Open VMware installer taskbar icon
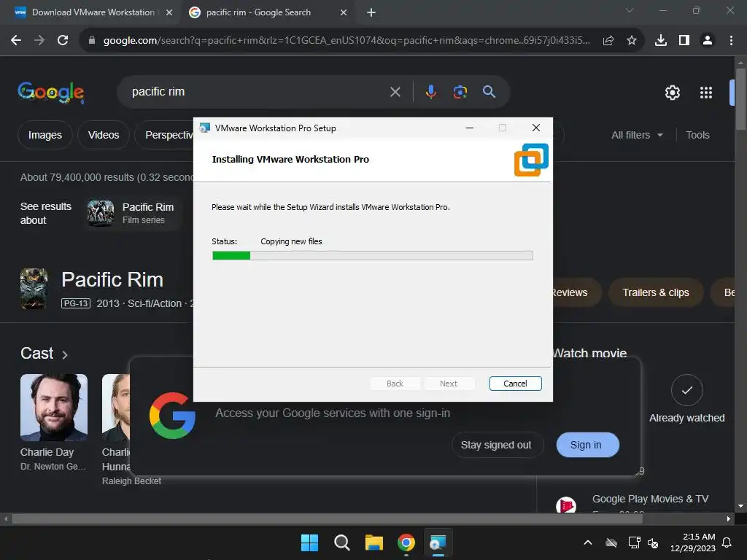Screen dimensions: 747x560 pyautogui.click(x=438, y=542)
